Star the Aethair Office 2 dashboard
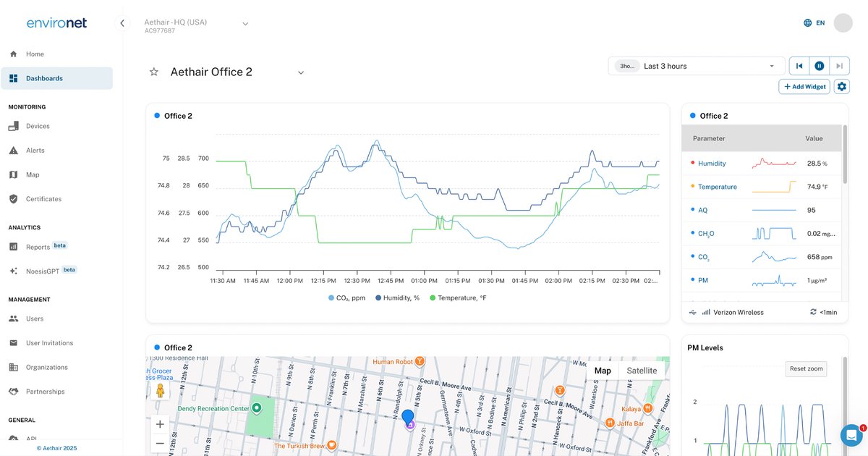The width and height of the screenshot is (868, 456). point(153,72)
